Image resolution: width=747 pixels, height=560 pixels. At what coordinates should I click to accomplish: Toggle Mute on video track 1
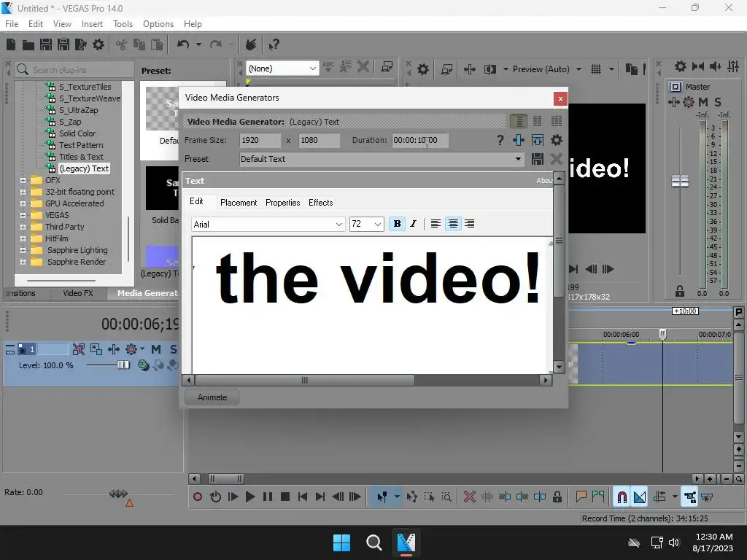pyautogui.click(x=156, y=349)
